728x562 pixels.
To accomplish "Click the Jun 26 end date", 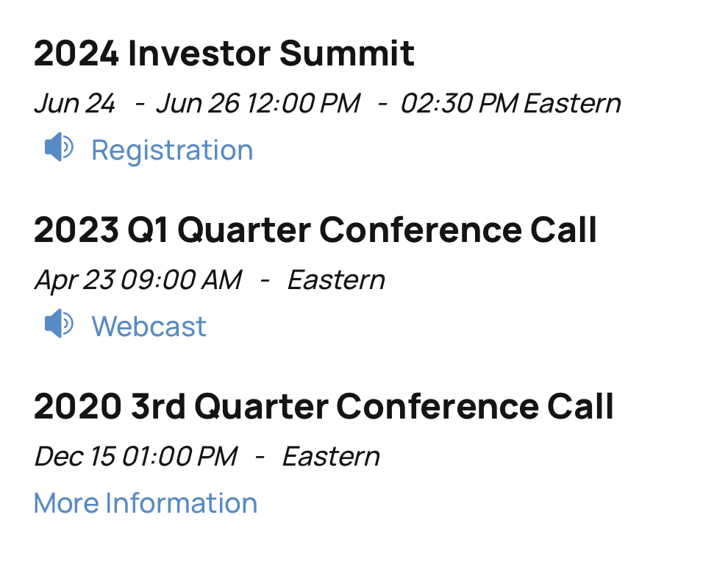I will [198, 104].
